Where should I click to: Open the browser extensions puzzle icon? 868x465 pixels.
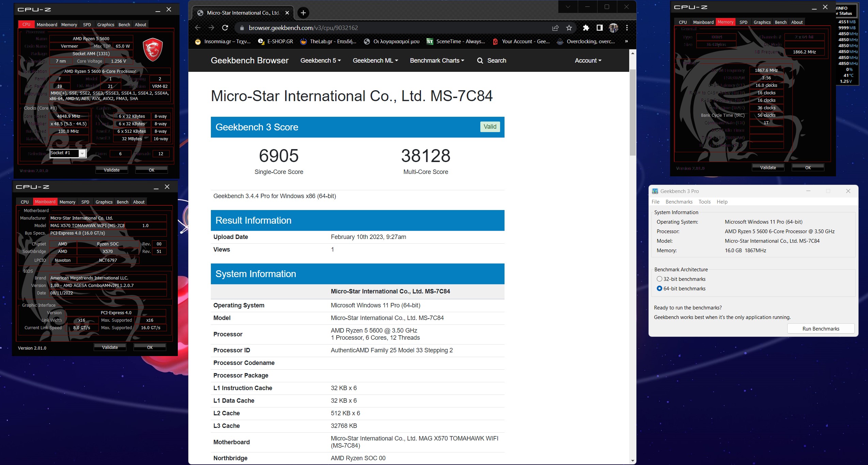[x=586, y=28]
